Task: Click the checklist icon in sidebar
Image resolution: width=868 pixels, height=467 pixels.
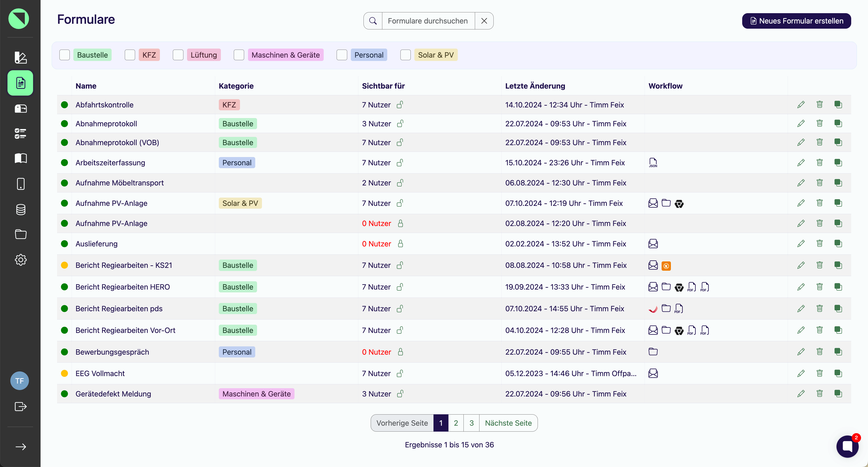Action: point(21,134)
